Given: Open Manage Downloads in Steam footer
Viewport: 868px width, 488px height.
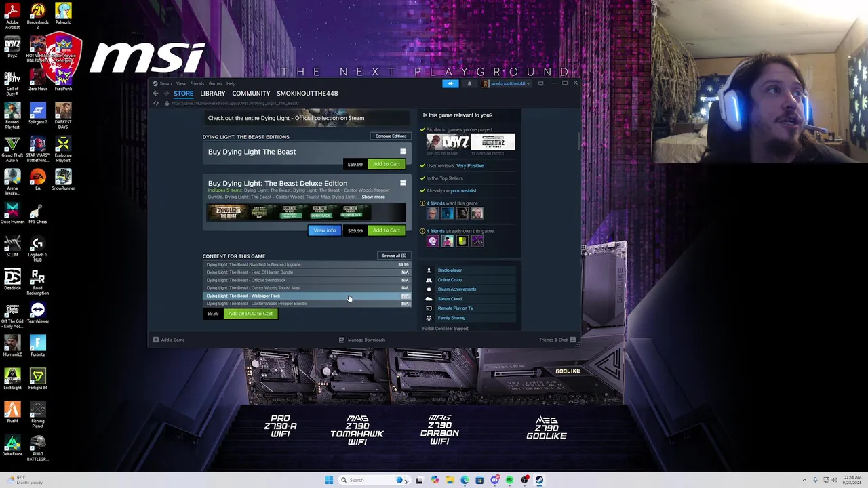Looking at the screenshot, I should click(x=362, y=340).
